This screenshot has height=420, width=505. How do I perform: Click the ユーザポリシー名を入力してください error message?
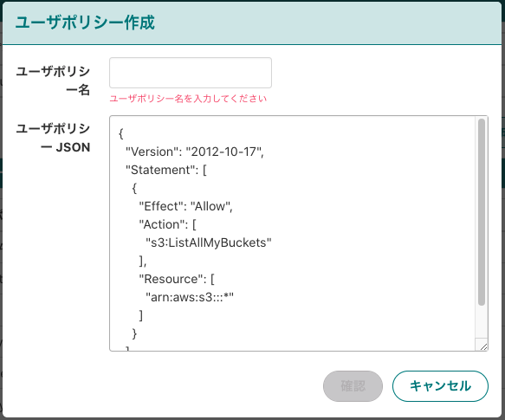point(188,99)
